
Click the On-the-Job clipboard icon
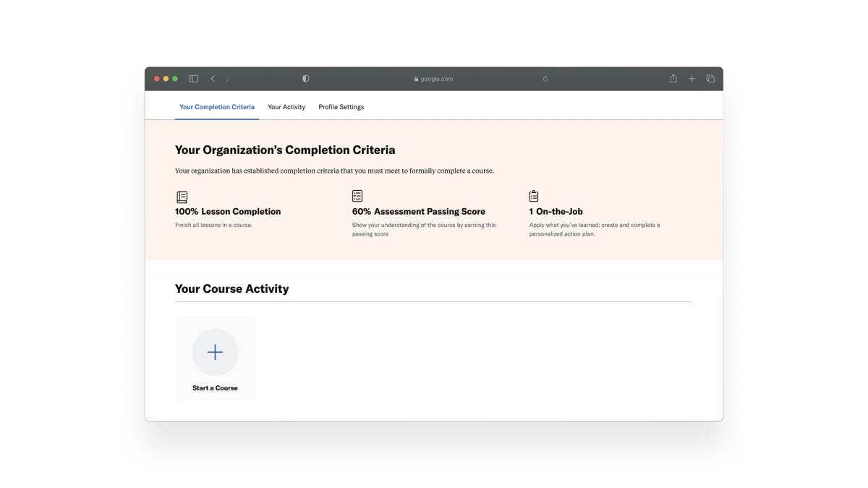tap(534, 196)
